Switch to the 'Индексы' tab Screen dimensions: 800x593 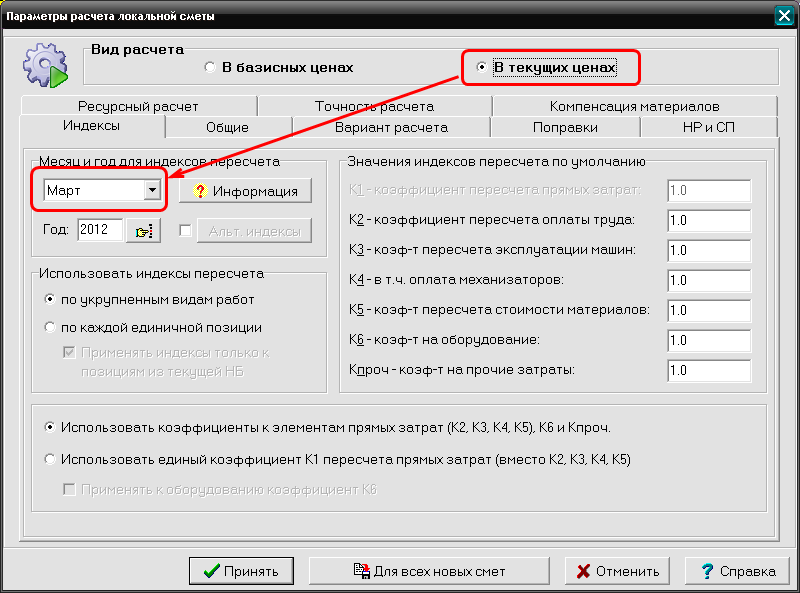coord(92,126)
